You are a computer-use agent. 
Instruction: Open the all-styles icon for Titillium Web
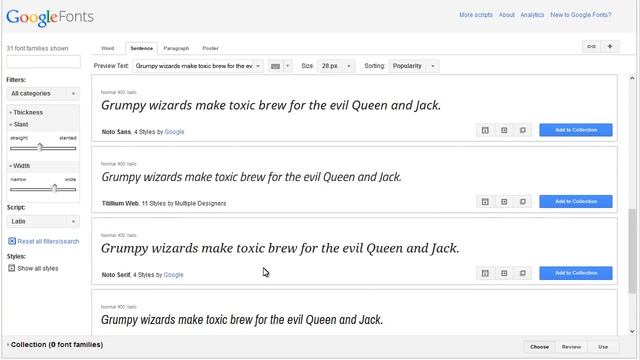click(x=485, y=202)
